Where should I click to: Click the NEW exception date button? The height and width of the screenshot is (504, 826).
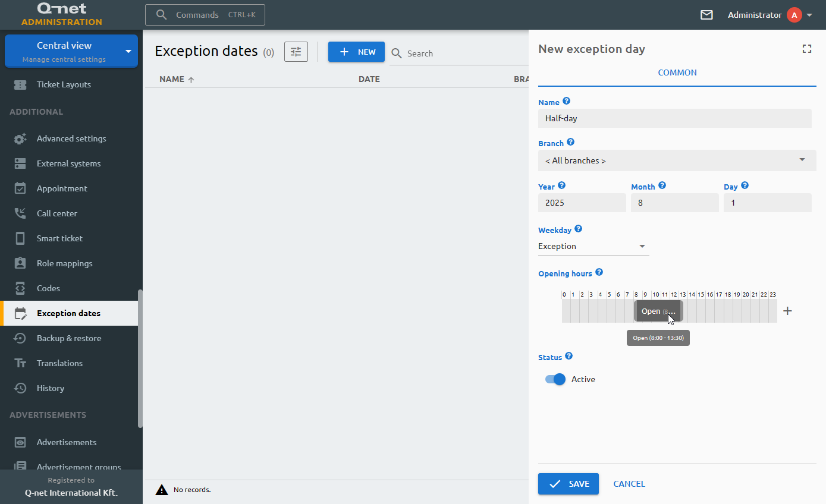(356, 52)
